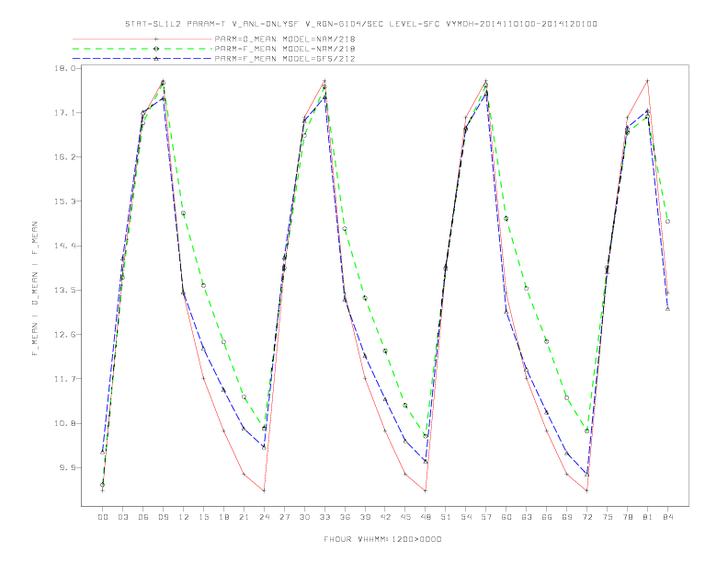The image size is (728, 563).
Task: Click x-axis forecast hour label 69
Action: pyautogui.click(x=567, y=517)
